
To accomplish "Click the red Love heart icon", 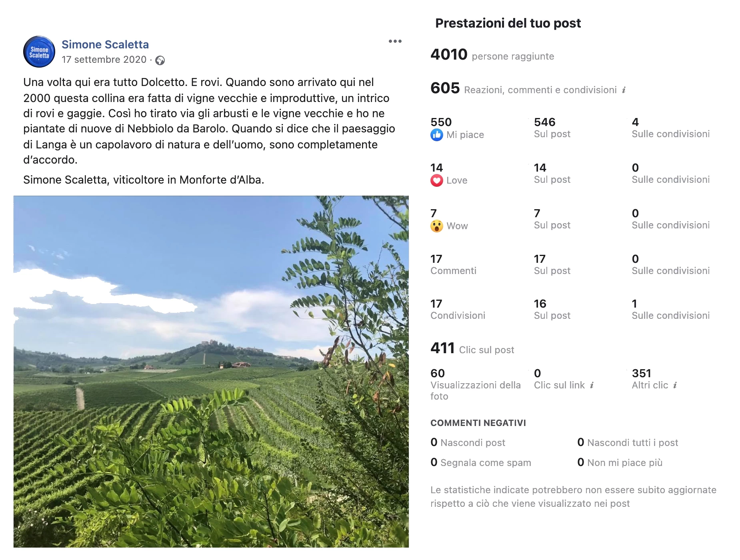I will pyautogui.click(x=436, y=180).
